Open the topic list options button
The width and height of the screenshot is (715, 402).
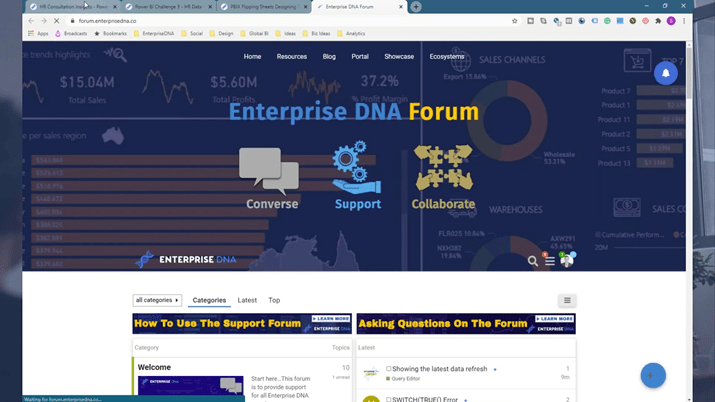tap(567, 300)
